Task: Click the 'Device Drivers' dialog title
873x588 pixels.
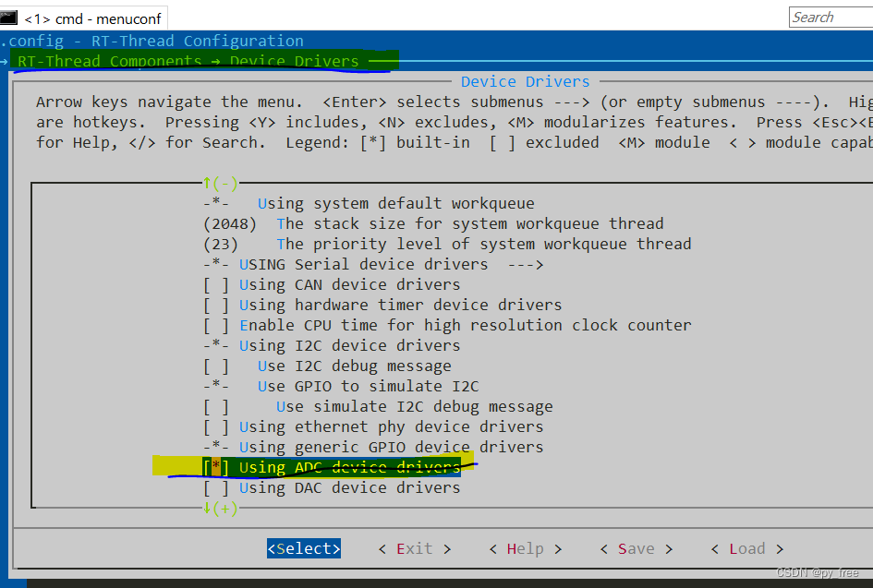Action: click(x=525, y=81)
